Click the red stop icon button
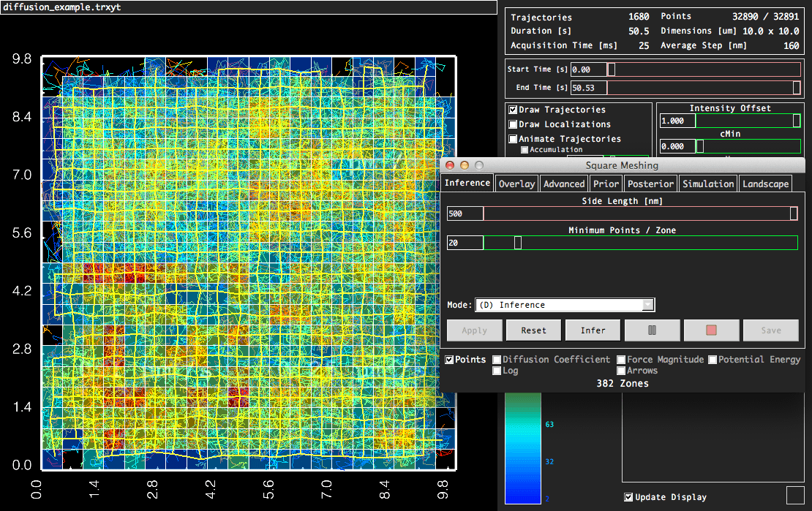The width and height of the screenshot is (812, 511). point(711,330)
